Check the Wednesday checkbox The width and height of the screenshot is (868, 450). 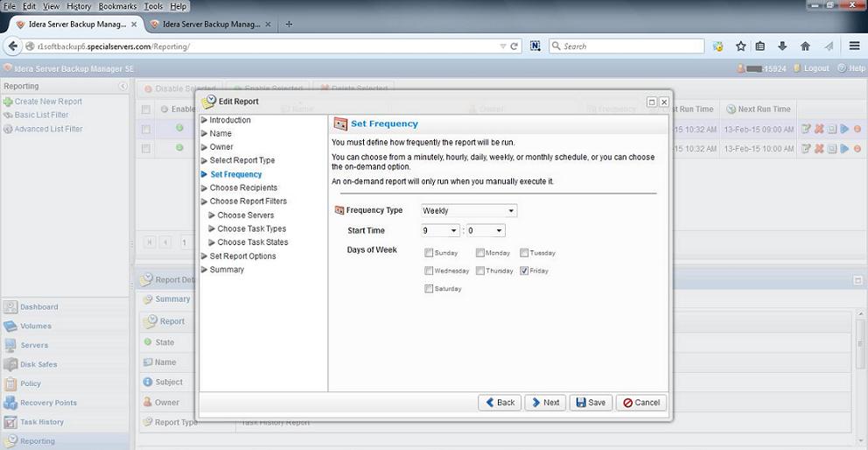click(x=429, y=271)
